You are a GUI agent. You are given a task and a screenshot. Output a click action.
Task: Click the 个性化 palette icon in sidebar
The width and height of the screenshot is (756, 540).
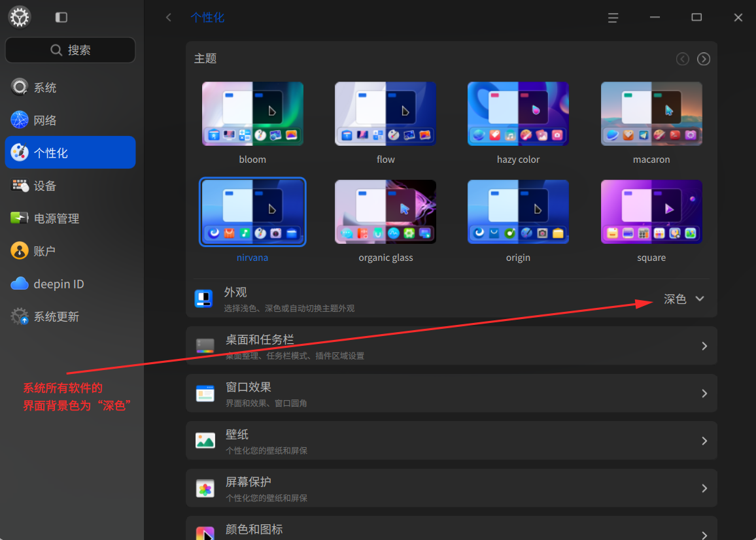[19, 152]
